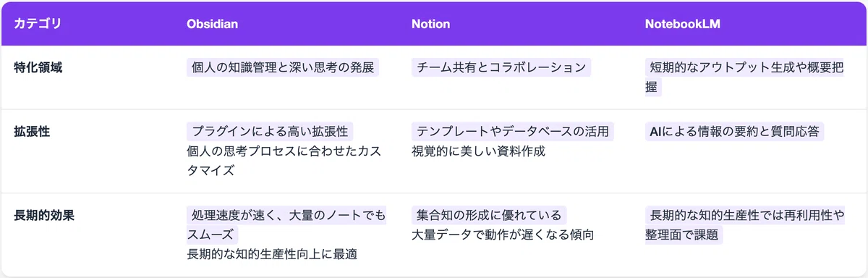Image resolution: width=868 pixels, height=278 pixels.
Task: Click the チーム共有とコラボレーション highlighted tag
Action: pyautogui.click(x=501, y=68)
